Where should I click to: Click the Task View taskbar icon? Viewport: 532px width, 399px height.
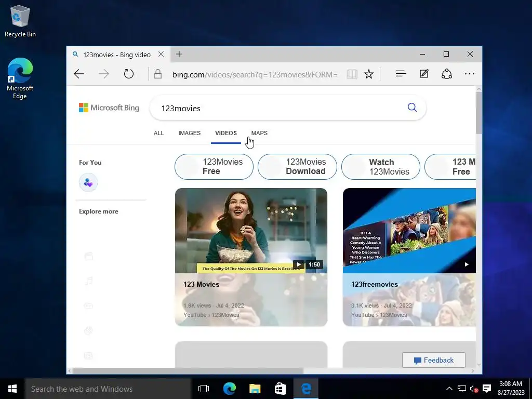[204, 389]
